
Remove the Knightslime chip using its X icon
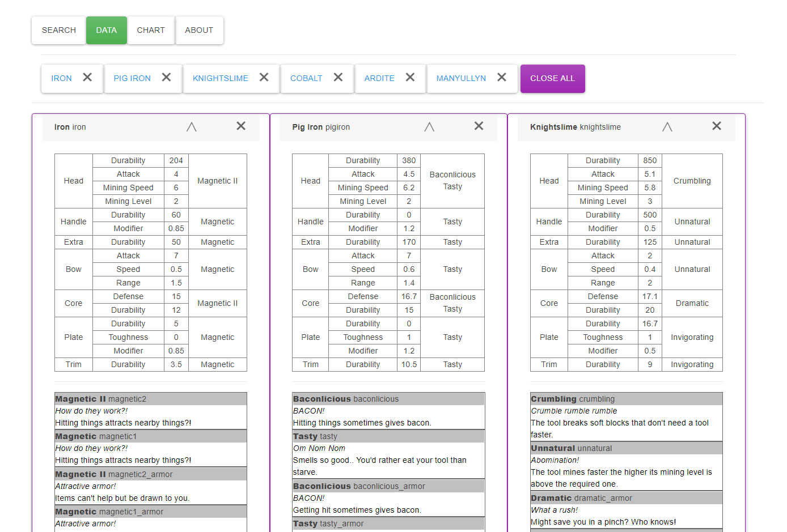[x=264, y=78]
